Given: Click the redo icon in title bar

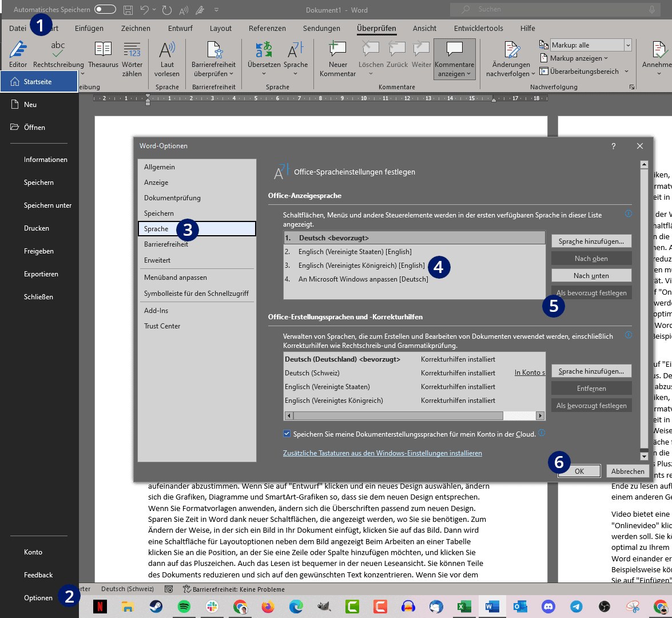Looking at the screenshot, I should pos(167,10).
